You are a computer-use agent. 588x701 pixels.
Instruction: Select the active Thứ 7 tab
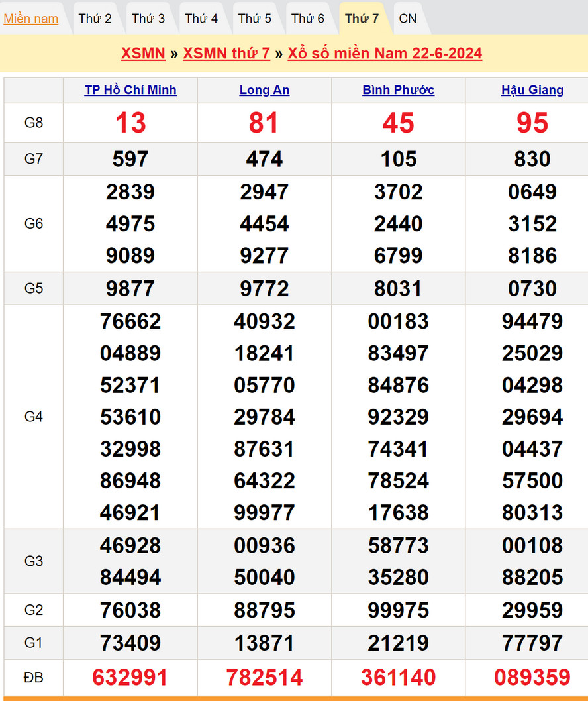point(362,19)
